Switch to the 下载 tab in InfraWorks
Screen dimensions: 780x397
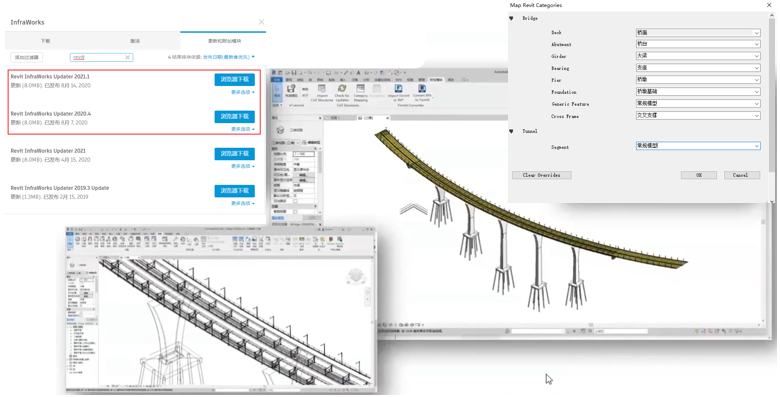point(45,41)
